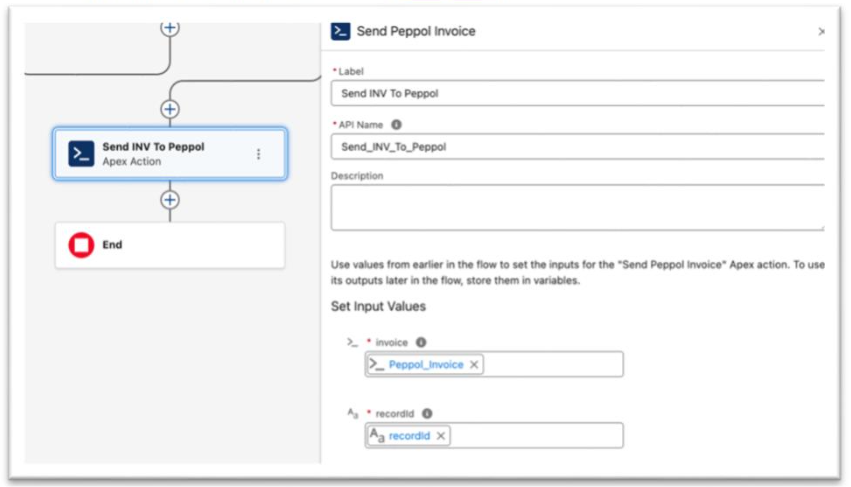This screenshot has width=851, height=487.
Task: Click the add element plus below Send INV To Peppol
Action: (171, 200)
